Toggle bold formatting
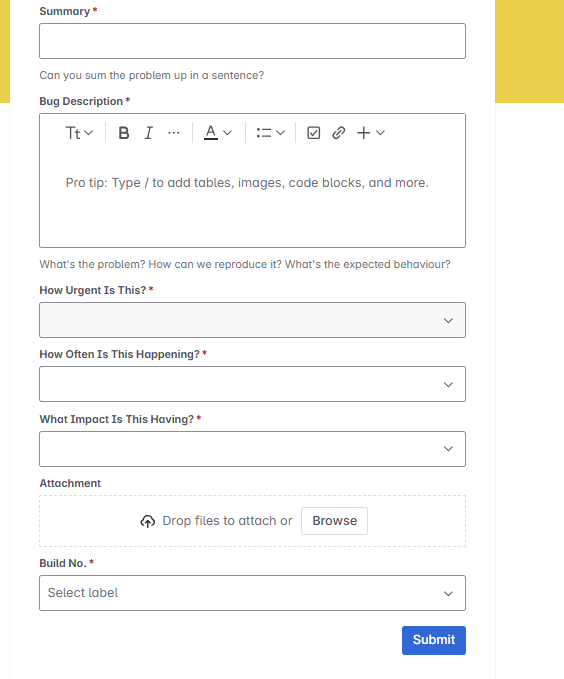 [124, 133]
